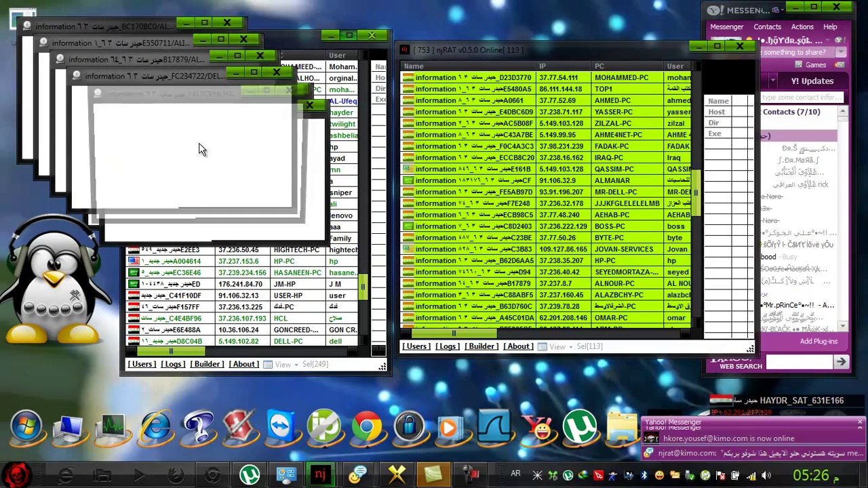
Task: Launch Google Chrome from the dock
Action: click(366, 428)
